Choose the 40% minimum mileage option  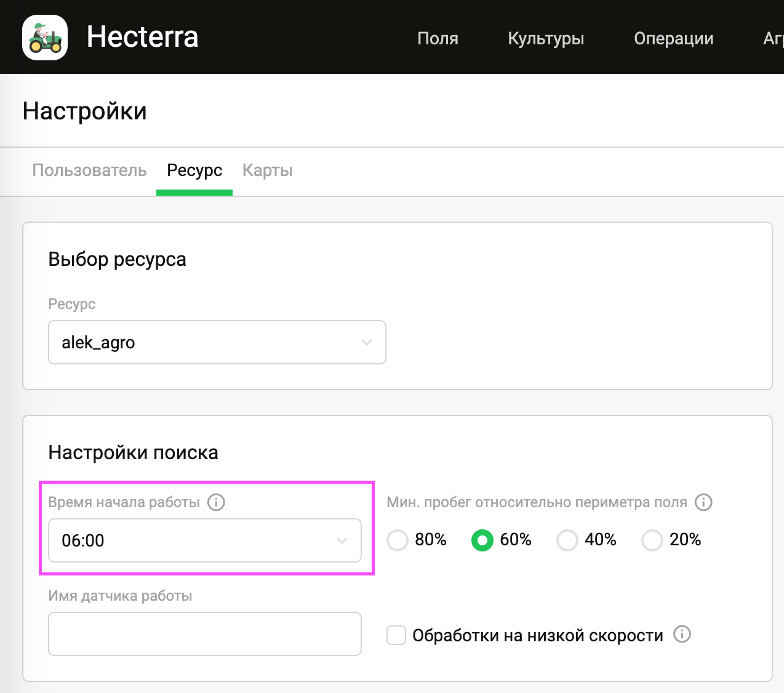coord(567,540)
